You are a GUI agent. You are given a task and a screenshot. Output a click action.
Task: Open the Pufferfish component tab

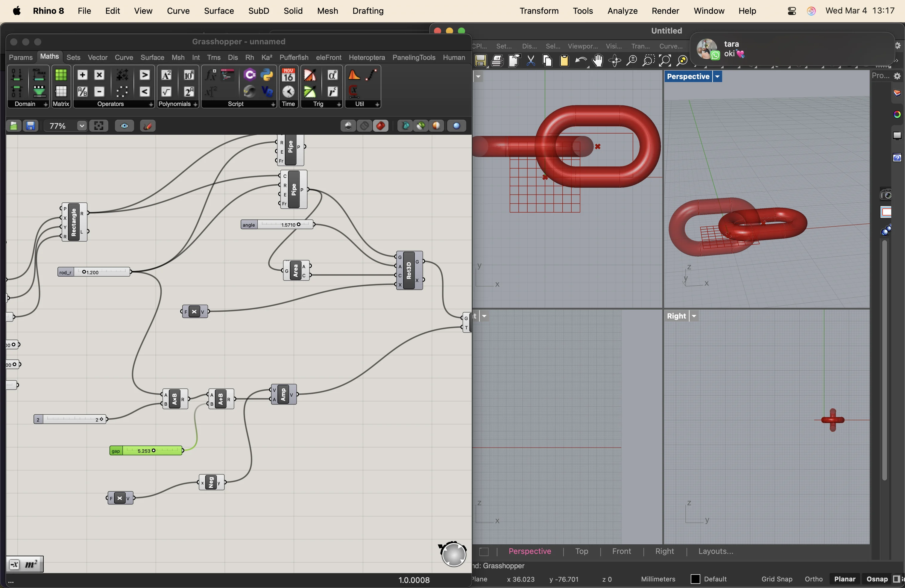[x=294, y=57]
